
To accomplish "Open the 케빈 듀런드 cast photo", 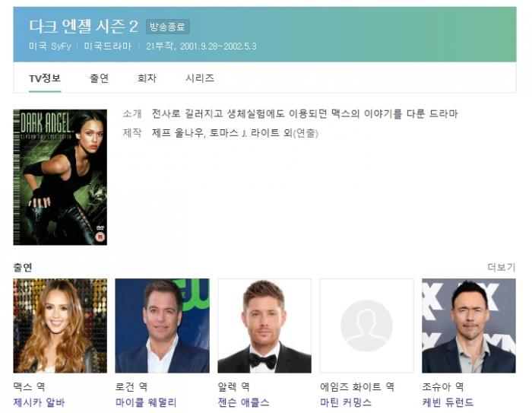I will click(469, 326).
